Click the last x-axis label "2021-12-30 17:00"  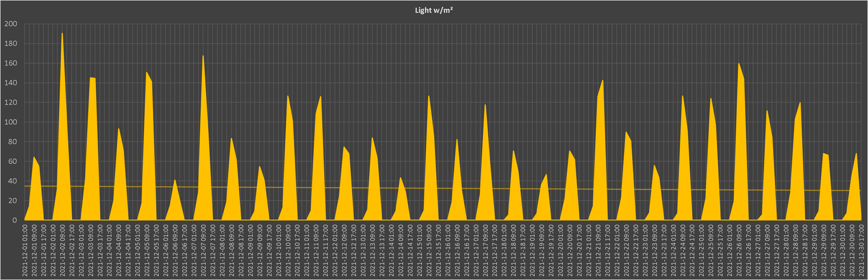[861, 250]
